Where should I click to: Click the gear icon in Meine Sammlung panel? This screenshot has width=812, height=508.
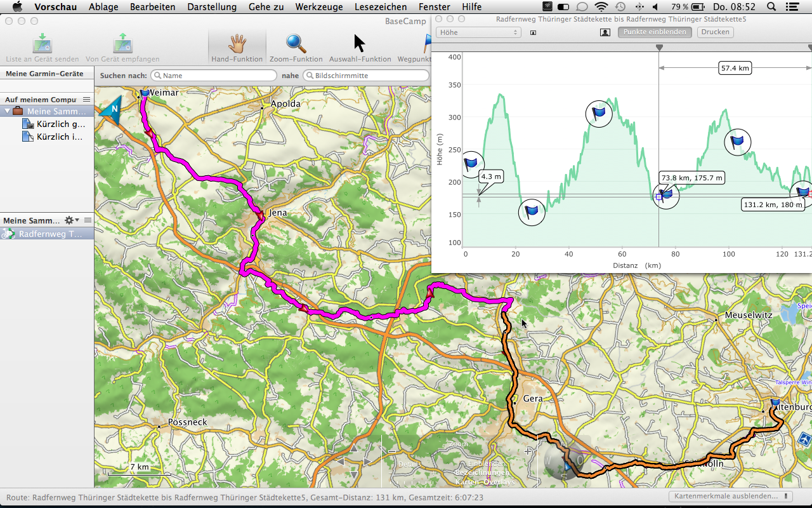(70, 220)
